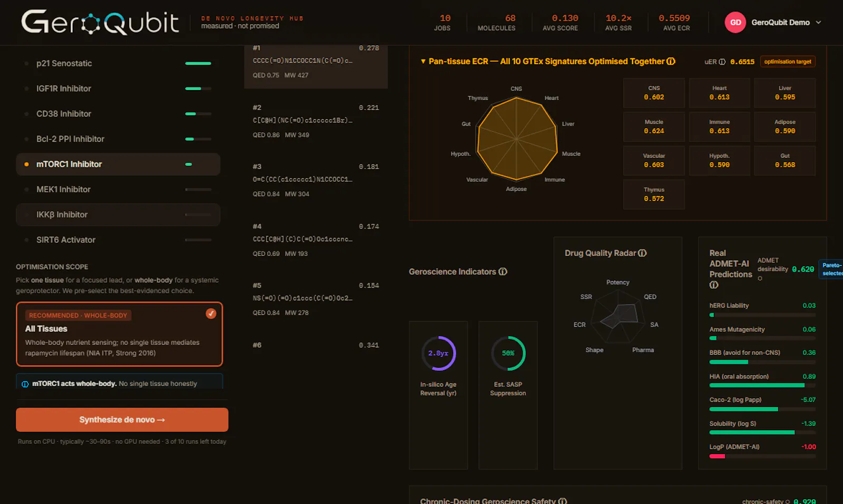The height and width of the screenshot is (504, 843).
Task: Click the Pan-tissue ECR radar chart
Action: coord(516,139)
